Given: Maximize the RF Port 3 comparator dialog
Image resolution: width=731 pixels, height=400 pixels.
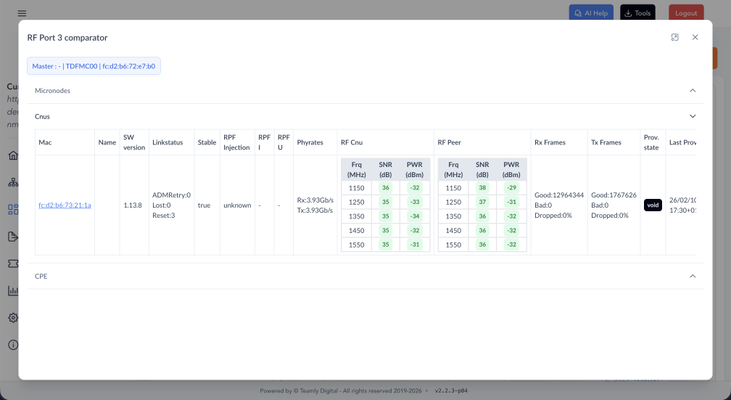Looking at the screenshot, I should (675, 37).
